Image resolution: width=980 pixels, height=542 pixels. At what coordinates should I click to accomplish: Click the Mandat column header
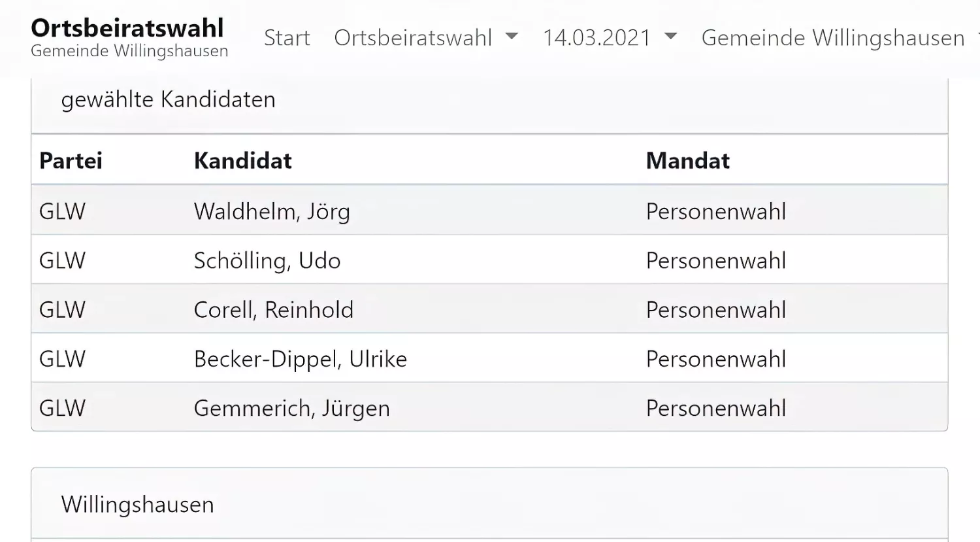point(687,161)
